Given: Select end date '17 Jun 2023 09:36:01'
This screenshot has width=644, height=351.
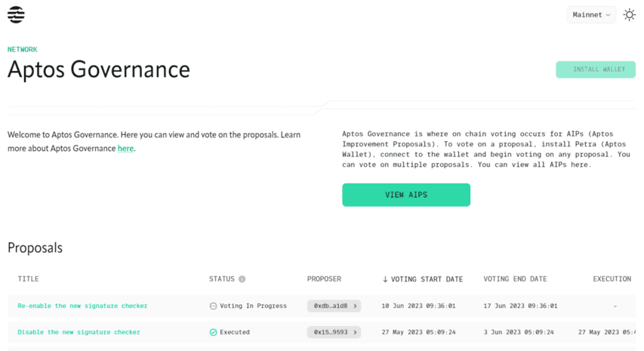Looking at the screenshot, I should [x=520, y=306].
